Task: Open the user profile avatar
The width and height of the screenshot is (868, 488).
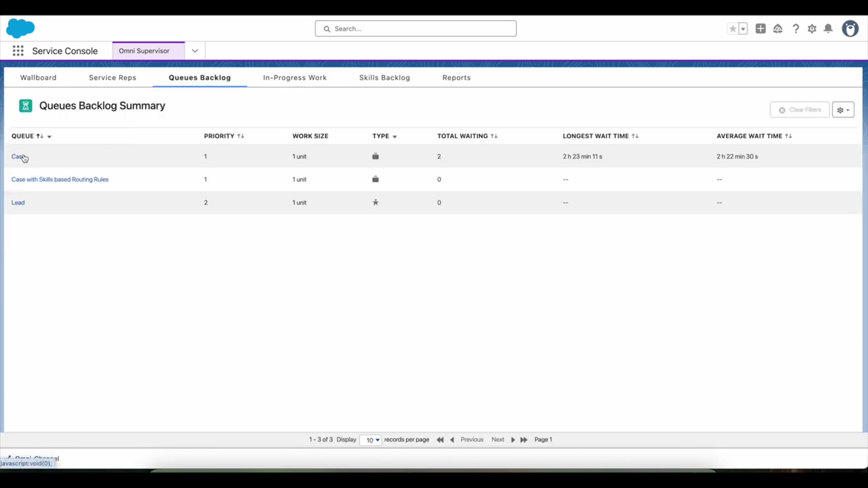Action: coord(850,29)
